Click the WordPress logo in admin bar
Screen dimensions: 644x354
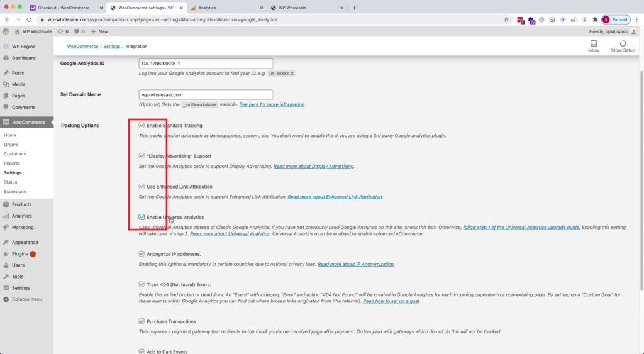pyautogui.click(x=6, y=31)
